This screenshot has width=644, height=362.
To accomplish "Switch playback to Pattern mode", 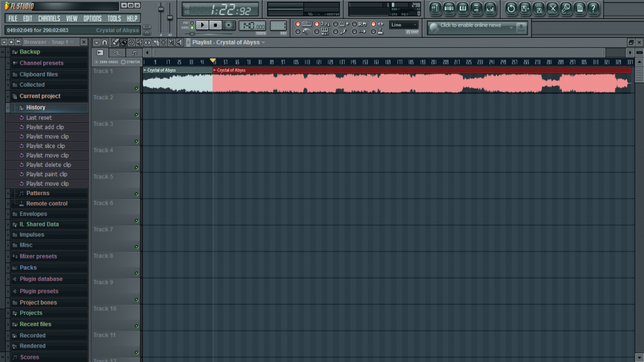I will tap(192, 23).
